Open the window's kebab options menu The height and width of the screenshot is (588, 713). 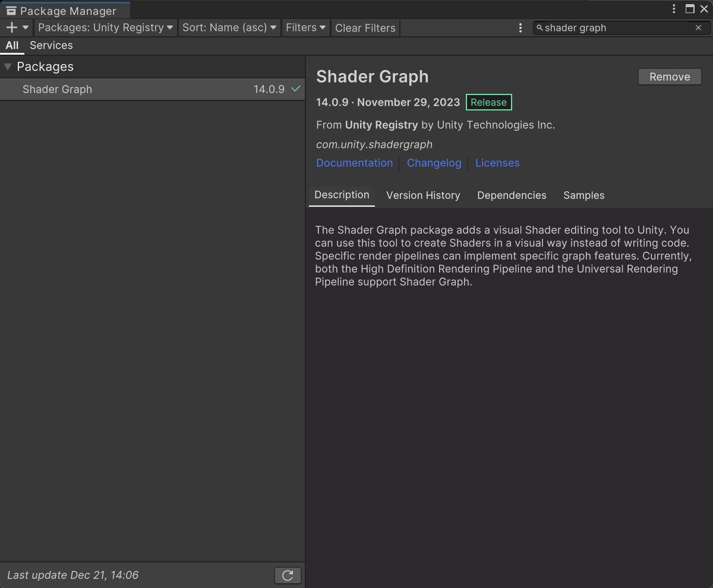pyautogui.click(x=674, y=9)
